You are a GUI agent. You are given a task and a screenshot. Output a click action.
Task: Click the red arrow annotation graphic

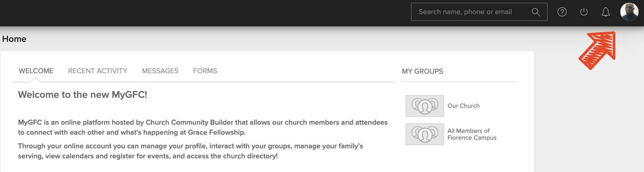(x=597, y=50)
